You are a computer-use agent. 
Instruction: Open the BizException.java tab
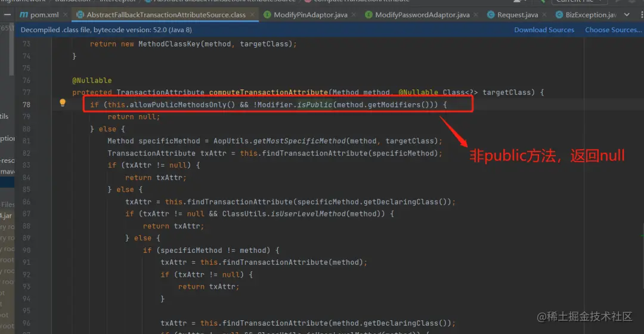coord(590,15)
